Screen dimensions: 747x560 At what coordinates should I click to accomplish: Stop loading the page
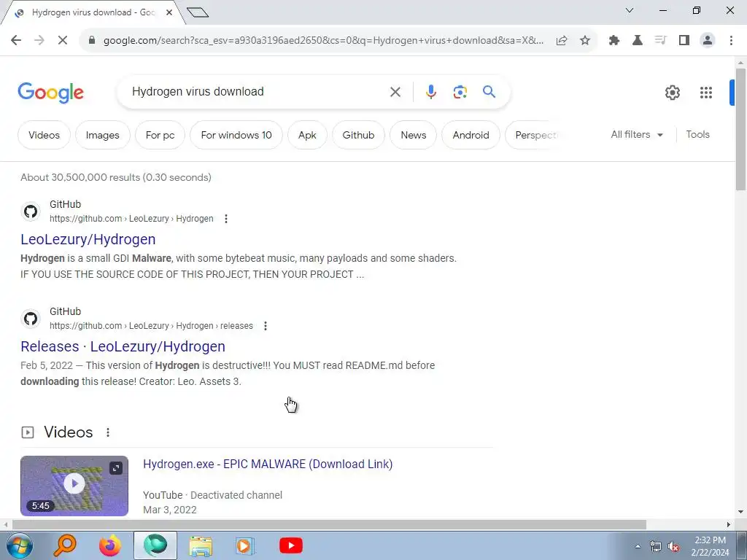pyautogui.click(x=63, y=41)
